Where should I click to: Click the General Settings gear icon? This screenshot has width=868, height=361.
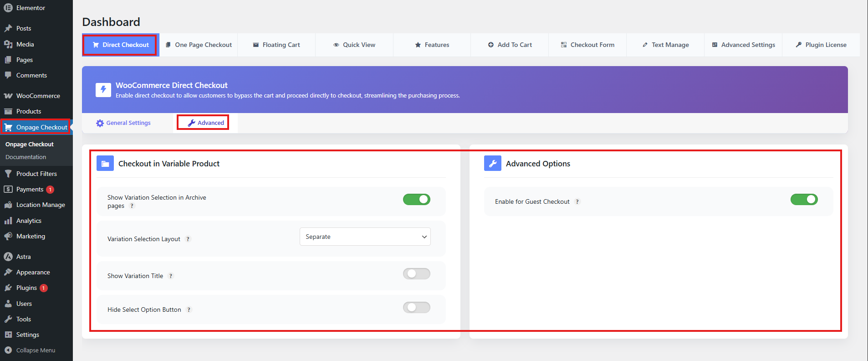[x=100, y=123]
